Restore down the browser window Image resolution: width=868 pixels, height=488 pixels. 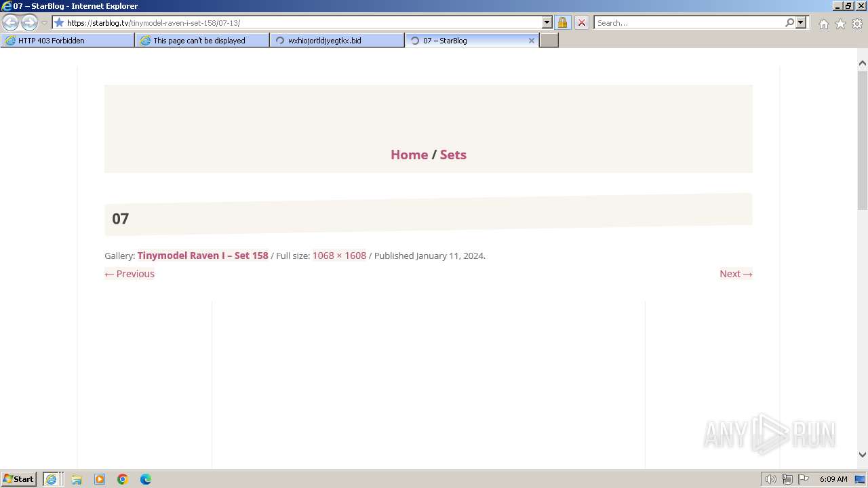(x=848, y=6)
